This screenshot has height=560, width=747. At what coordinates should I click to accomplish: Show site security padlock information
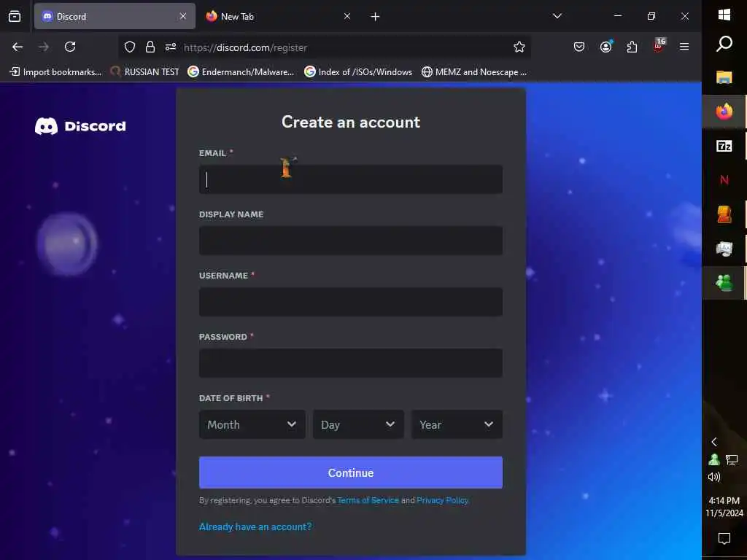click(150, 47)
